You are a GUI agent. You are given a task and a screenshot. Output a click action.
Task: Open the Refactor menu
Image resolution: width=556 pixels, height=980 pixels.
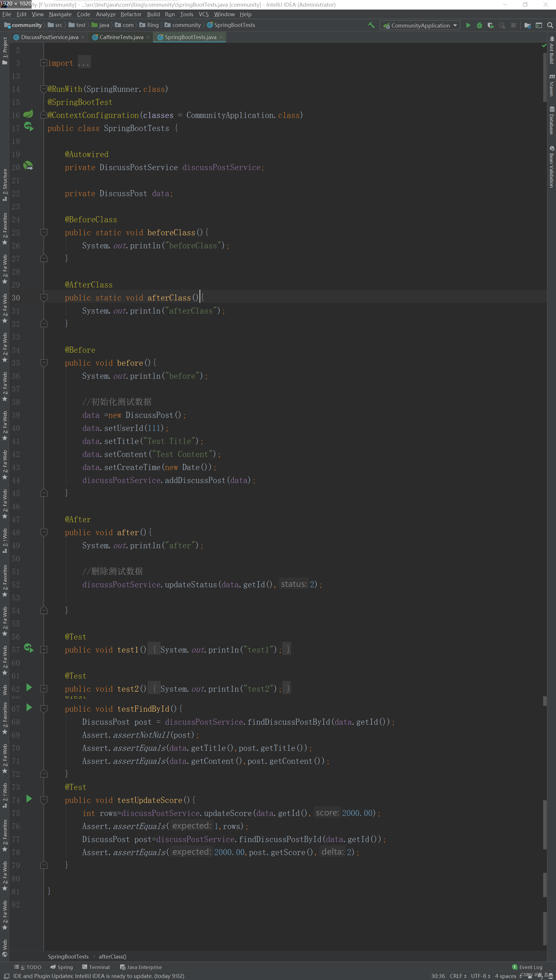pyautogui.click(x=131, y=14)
